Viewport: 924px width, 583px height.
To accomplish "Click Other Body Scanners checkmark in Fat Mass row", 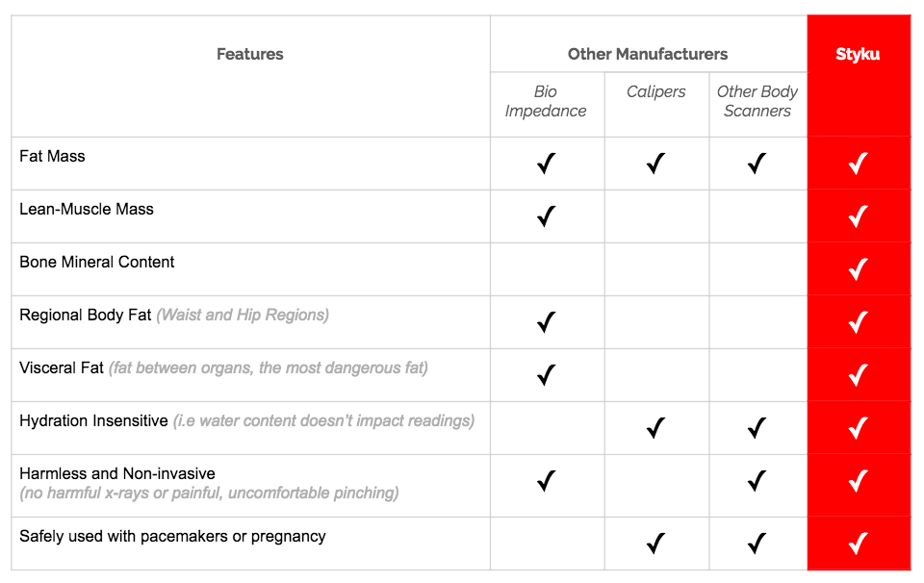I will [757, 164].
